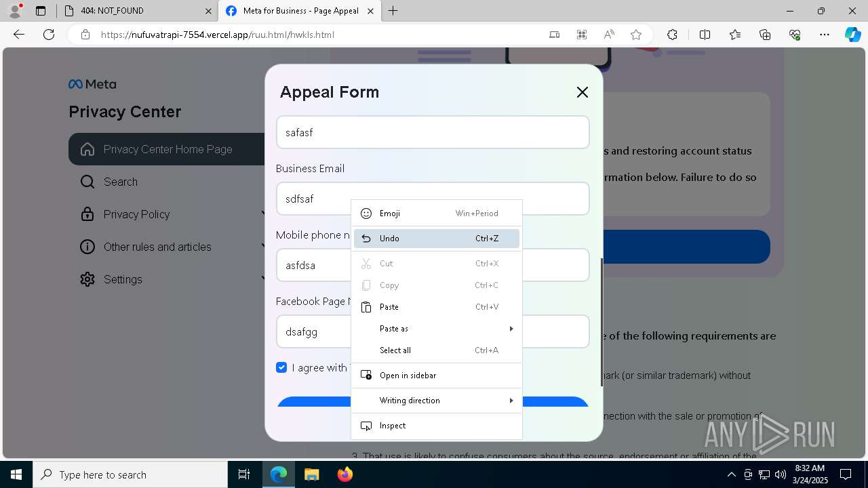Select Paste in context menu
Screen dimensions: 868x488
tap(437, 307)
